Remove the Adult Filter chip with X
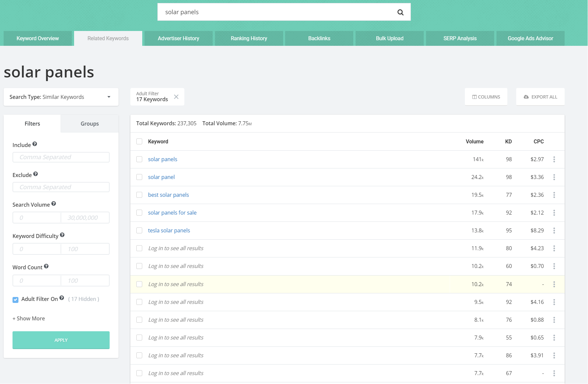 (x=176, y=97)
